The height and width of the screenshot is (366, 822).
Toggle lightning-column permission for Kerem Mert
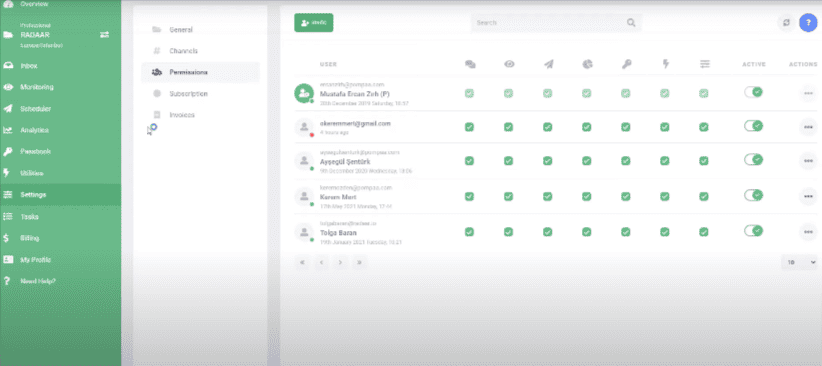click(x=665, y=197)
